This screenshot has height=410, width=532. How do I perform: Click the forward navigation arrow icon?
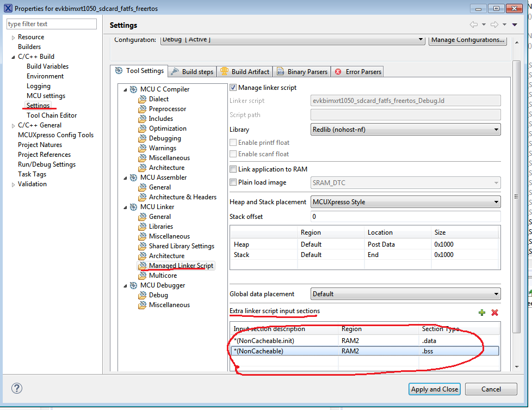click(494, 25)
